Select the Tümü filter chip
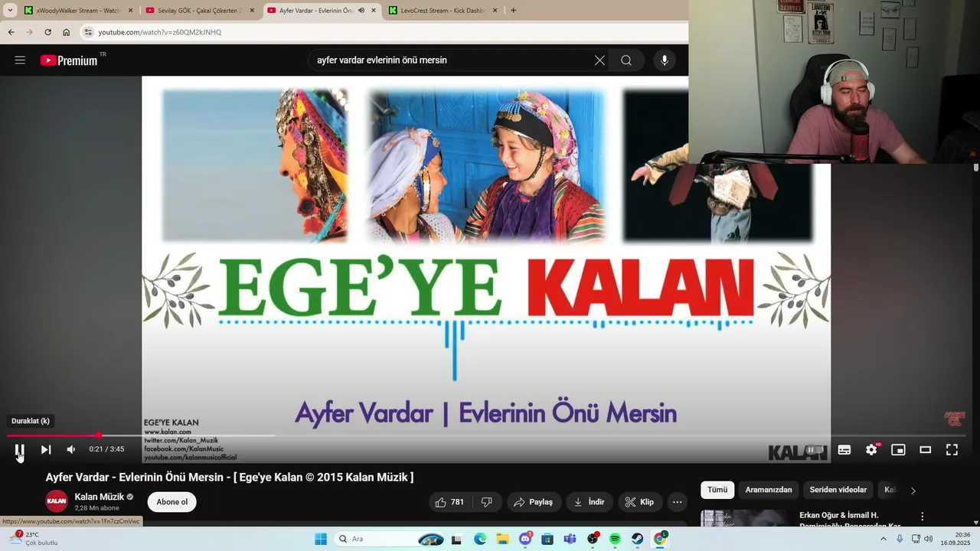This screenshot has width=980, height=551. [717, 490]
